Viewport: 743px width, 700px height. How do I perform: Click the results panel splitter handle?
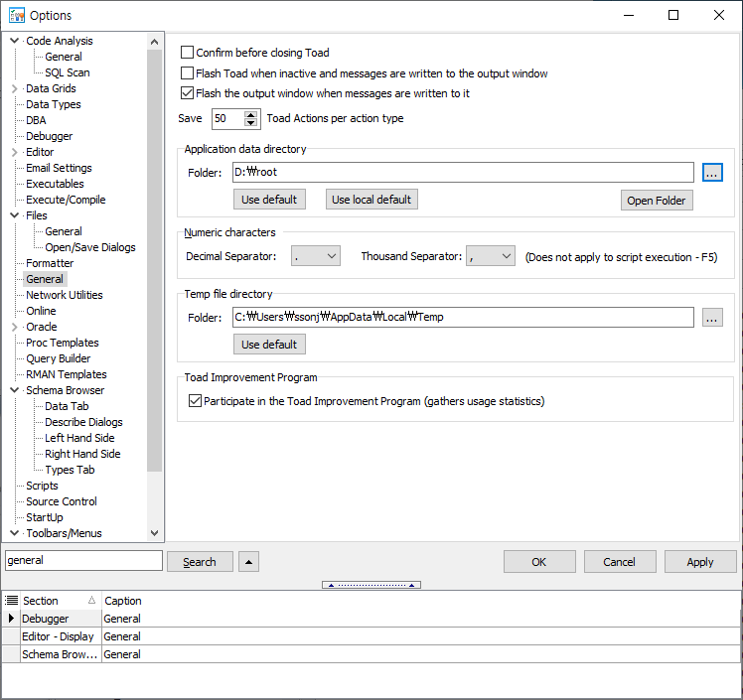click(371, 585)
